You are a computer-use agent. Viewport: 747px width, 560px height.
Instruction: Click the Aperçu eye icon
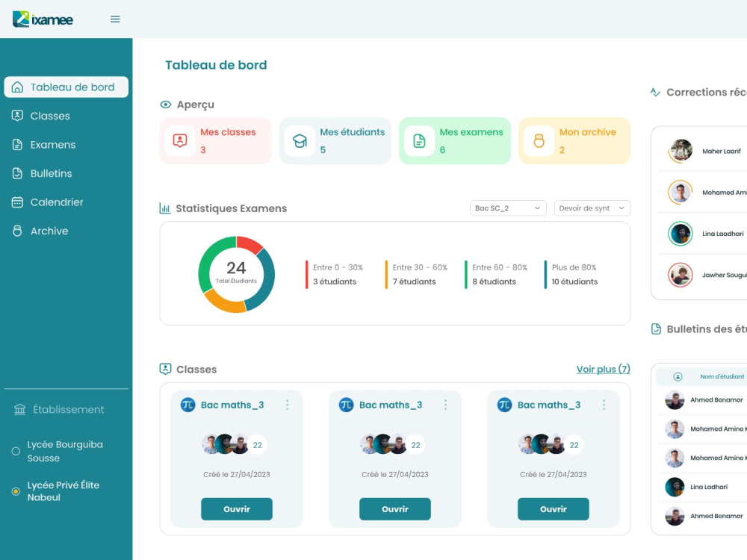coord(165,105)
